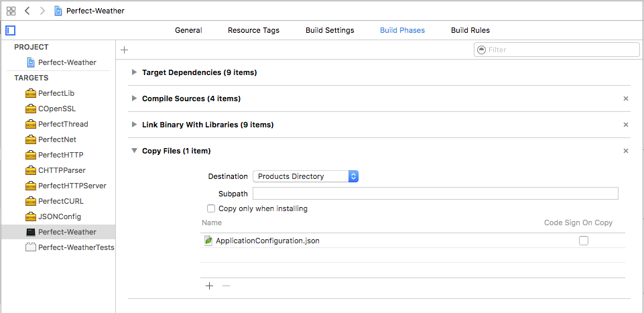Select the PerfectThread target name

tap(63, 124)
